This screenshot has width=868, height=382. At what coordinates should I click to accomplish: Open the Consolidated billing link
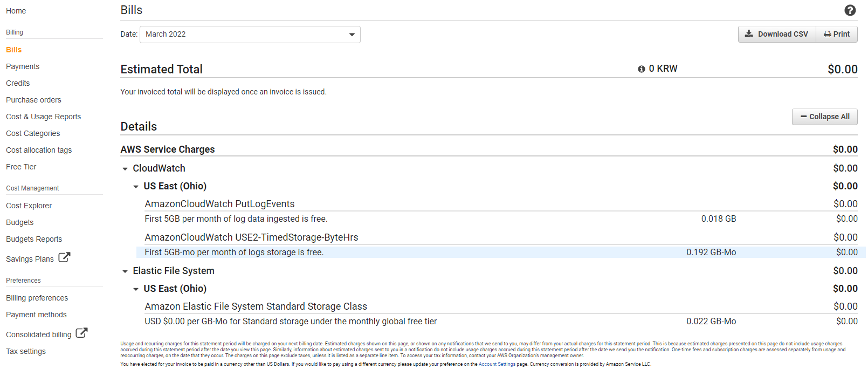(38, 335)
